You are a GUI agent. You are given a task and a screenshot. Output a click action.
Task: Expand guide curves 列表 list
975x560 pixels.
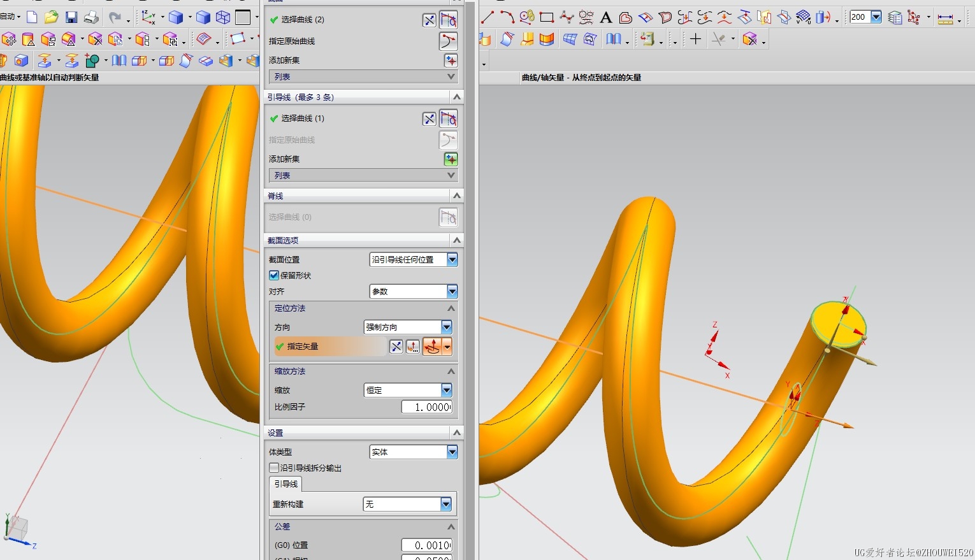363,175
